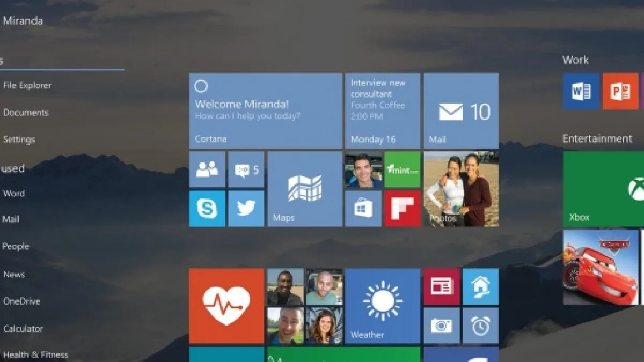Open Calculator from the app list
Image resolution: width=644 pixels, height=362 pixels.
pyautogui.click(x=23, y=329)
